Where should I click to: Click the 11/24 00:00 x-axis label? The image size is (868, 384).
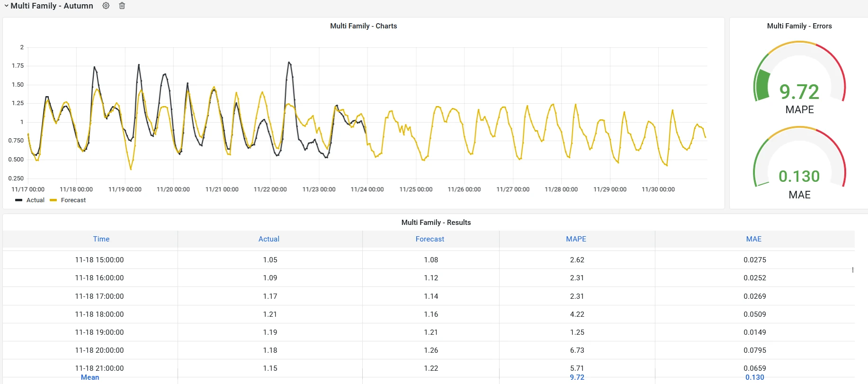[x=367, y=189]
